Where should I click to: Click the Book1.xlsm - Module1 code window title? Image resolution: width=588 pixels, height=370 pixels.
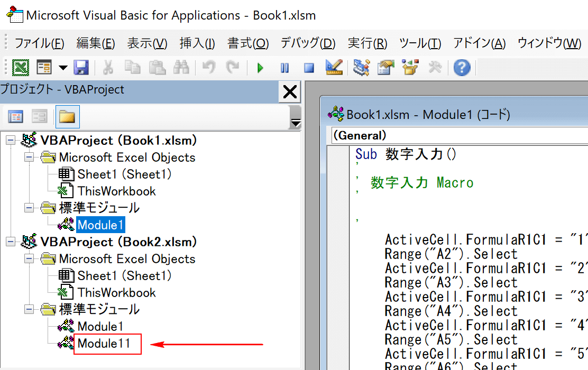click(x=428, y=114)
